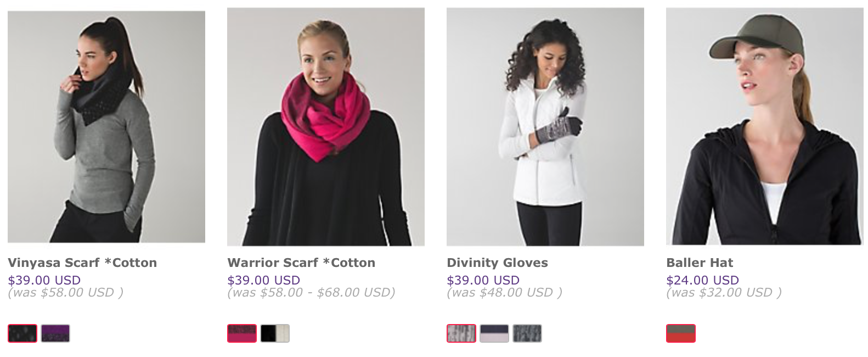868x357 pixels.
Task: Click the Baller Hat $24.00 USD price
Action: 702,280
